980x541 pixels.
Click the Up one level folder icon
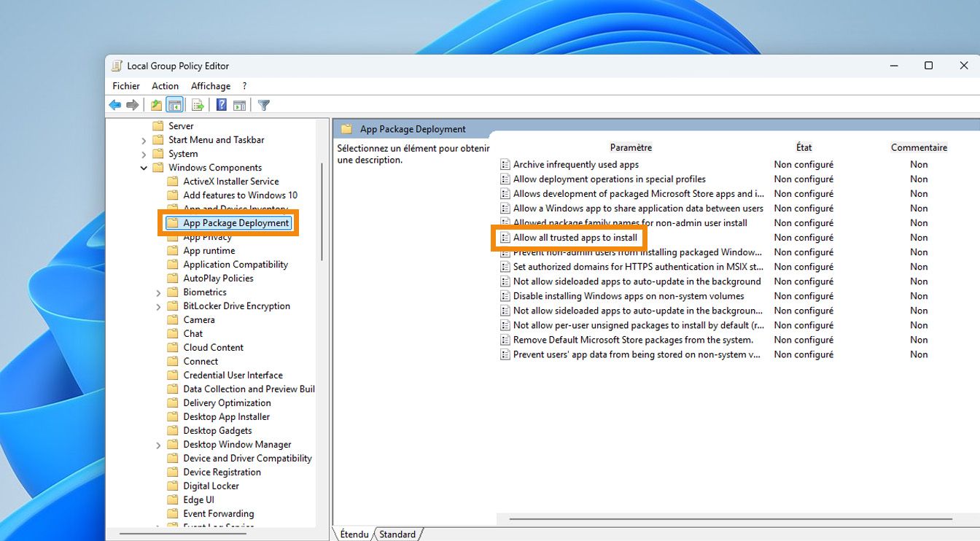156,105
